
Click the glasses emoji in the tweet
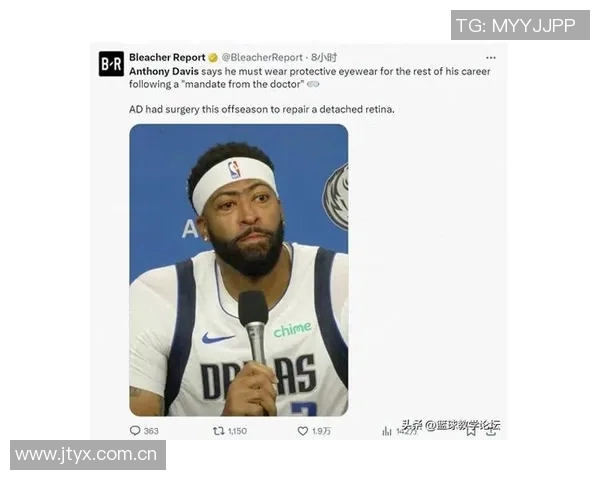pyautogui.click(x=313, y=84)
